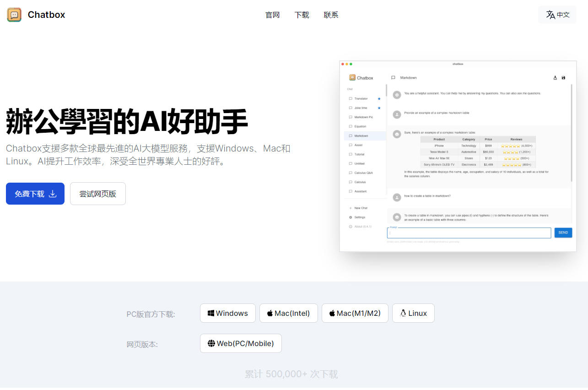The image size is (588, 390).
Task: Click the SEND button in the app preview
Action: pos(563,233)
